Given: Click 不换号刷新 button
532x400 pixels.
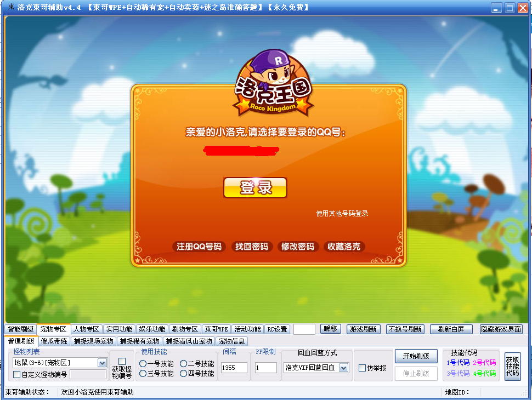Looking at the screenshot, I should [405, 329].
